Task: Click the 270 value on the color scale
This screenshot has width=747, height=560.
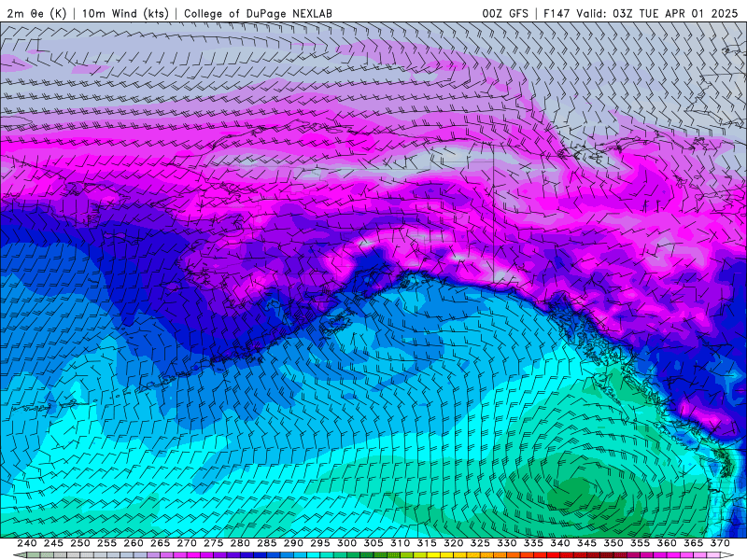Action: 187,543
